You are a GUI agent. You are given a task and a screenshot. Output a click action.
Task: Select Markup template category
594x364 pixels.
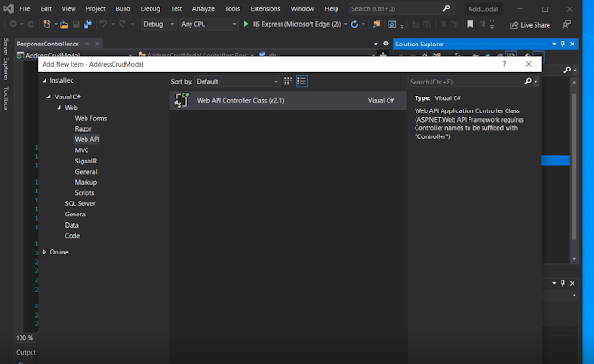[x=86, y=182]
